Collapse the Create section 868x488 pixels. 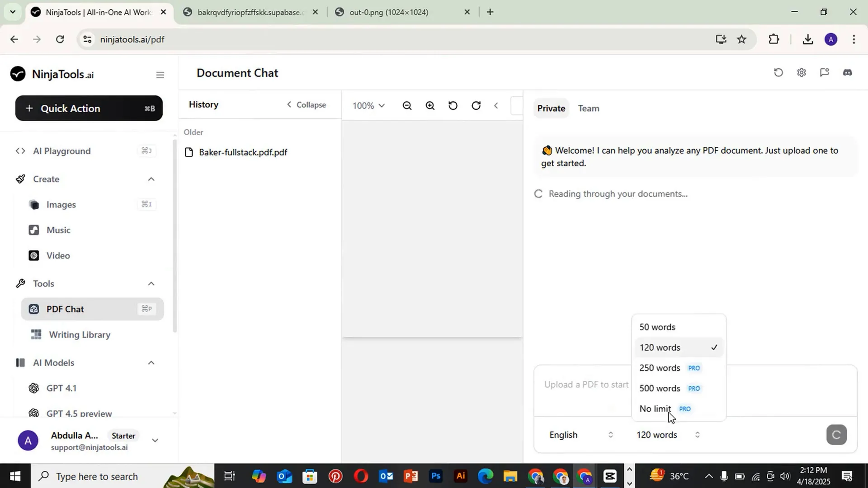click(x=151, y=179)
